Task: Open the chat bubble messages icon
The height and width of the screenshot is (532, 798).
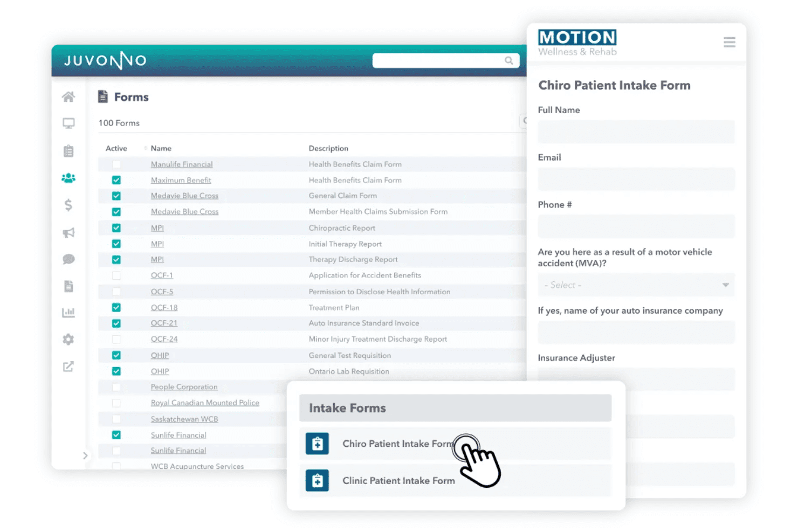Action: 68,259
